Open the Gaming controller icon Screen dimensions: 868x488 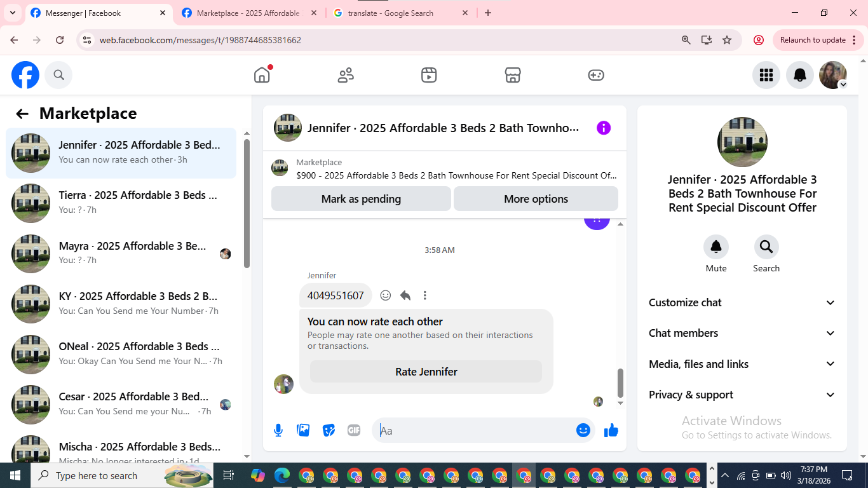[596, 75]
